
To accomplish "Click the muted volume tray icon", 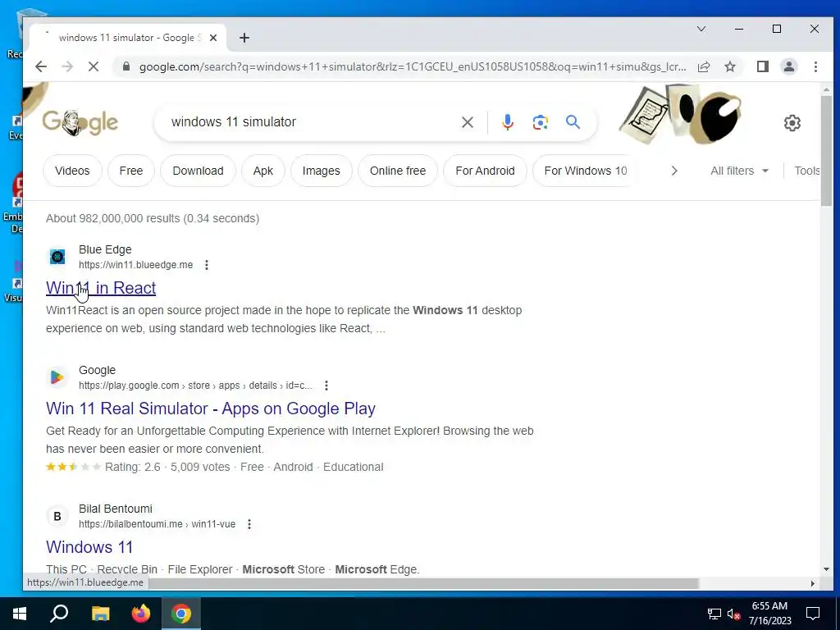I will coord(733,614).
